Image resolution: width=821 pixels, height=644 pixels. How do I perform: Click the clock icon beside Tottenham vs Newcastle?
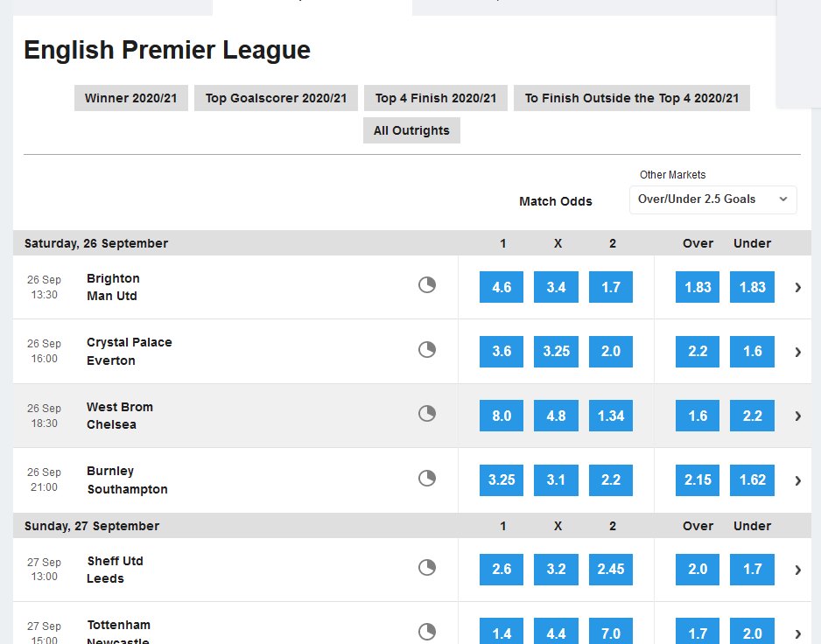(x=427, y=630)
